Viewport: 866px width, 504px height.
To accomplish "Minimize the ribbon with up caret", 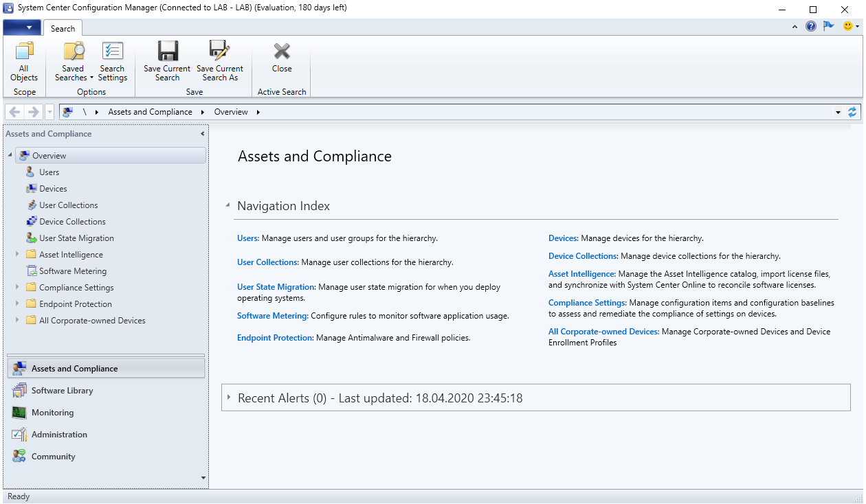I will [795, 27].
